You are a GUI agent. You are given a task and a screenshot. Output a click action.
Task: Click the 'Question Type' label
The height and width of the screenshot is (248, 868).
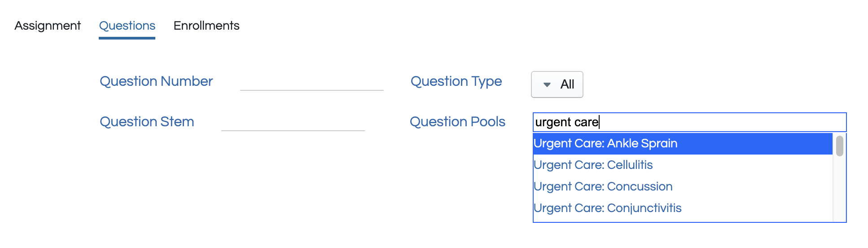click(x=456, y=81)
